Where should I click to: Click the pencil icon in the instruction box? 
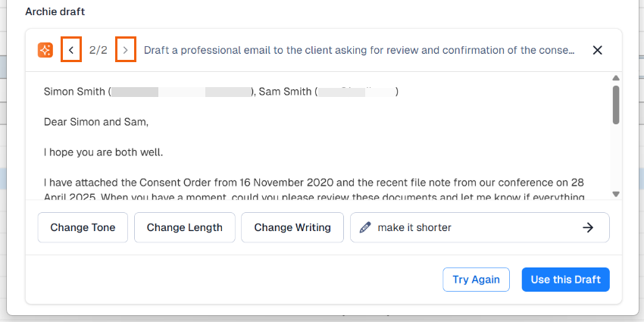(364, 227)
